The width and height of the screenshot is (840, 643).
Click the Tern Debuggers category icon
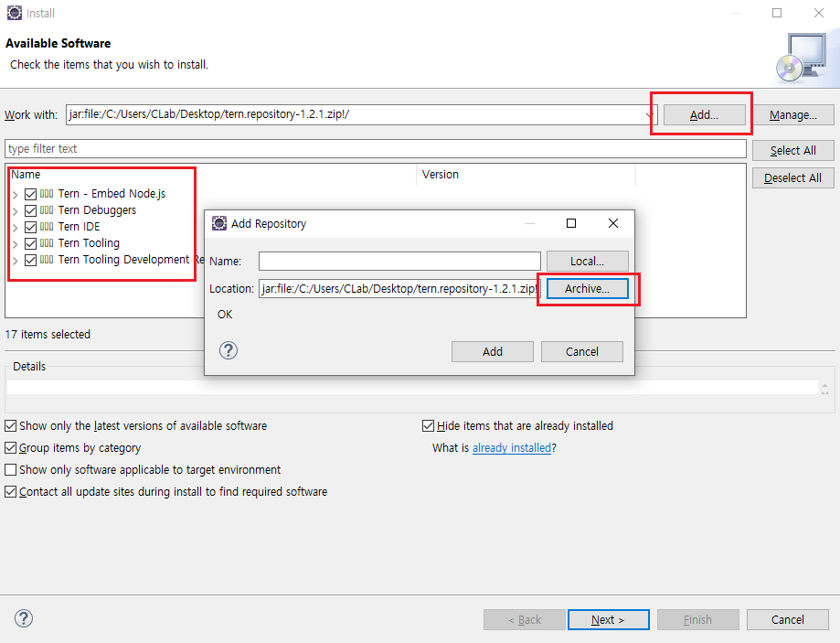tap(47, 210)
